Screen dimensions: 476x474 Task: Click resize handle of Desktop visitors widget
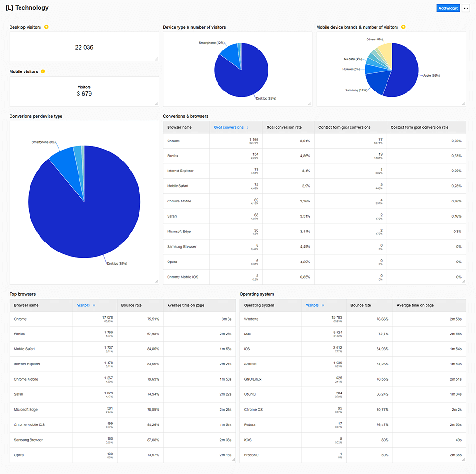tap(156, 59)
